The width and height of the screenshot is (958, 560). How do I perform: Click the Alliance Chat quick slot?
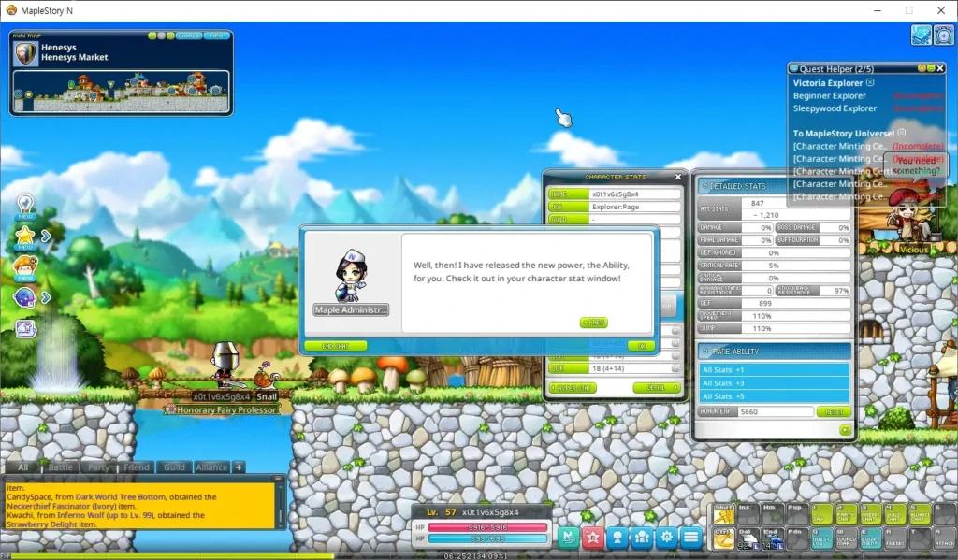coord(920,515)
